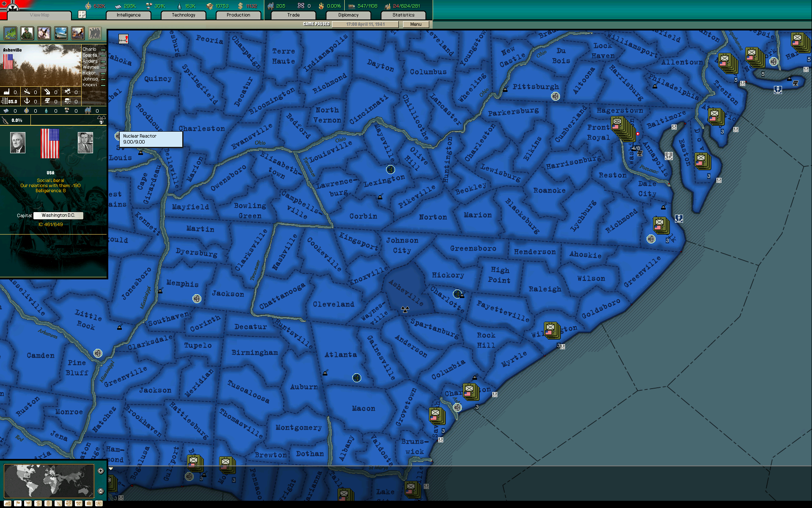The width and height of the screenshot is (812, 508).
Task: Zoom in with minimap plus button
Action: (x=101, y=471)
